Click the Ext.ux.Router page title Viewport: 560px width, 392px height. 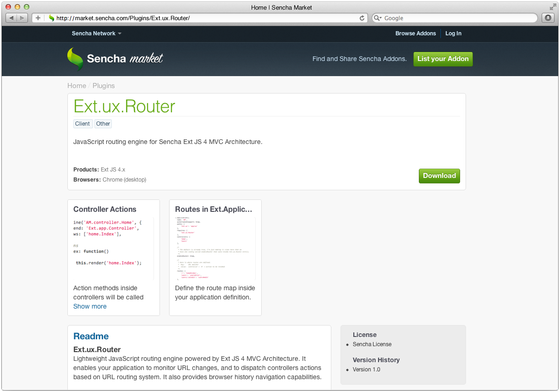pos(124,106)
